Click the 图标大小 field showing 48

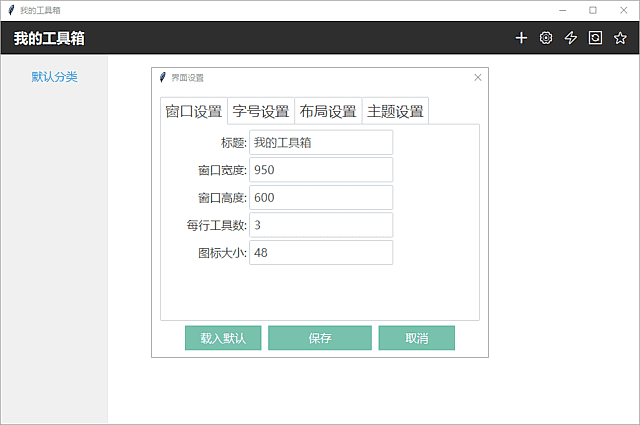[321, 253]
